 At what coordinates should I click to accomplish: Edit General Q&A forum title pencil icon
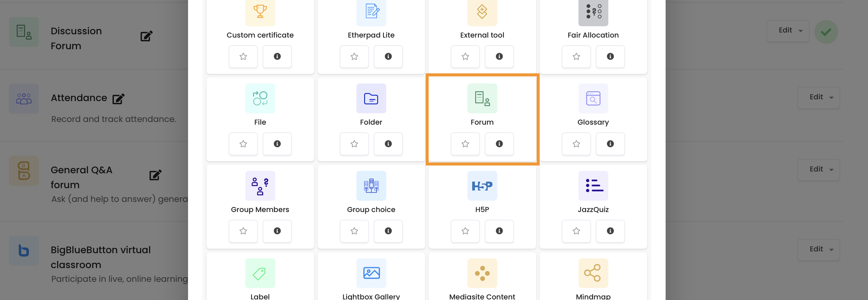155,175
